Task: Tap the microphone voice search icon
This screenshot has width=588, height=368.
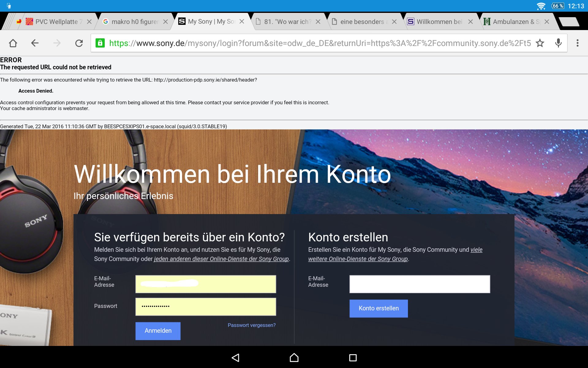Action: [x=558, y=43]
